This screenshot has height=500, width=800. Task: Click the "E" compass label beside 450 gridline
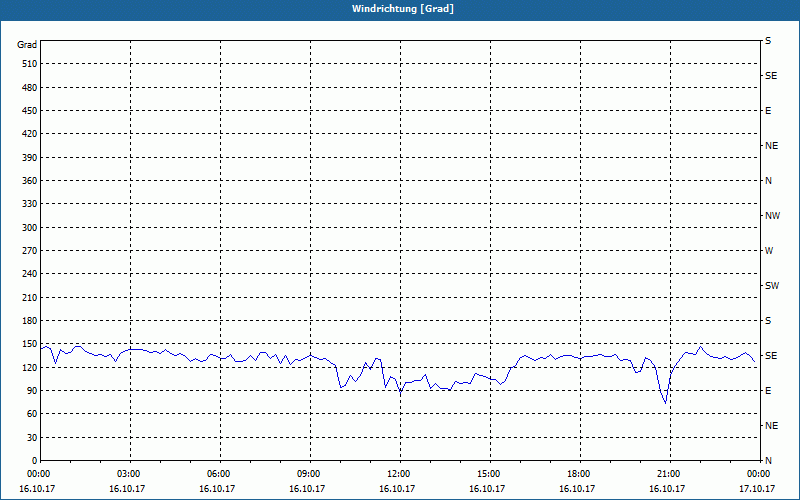coord(768,111)
